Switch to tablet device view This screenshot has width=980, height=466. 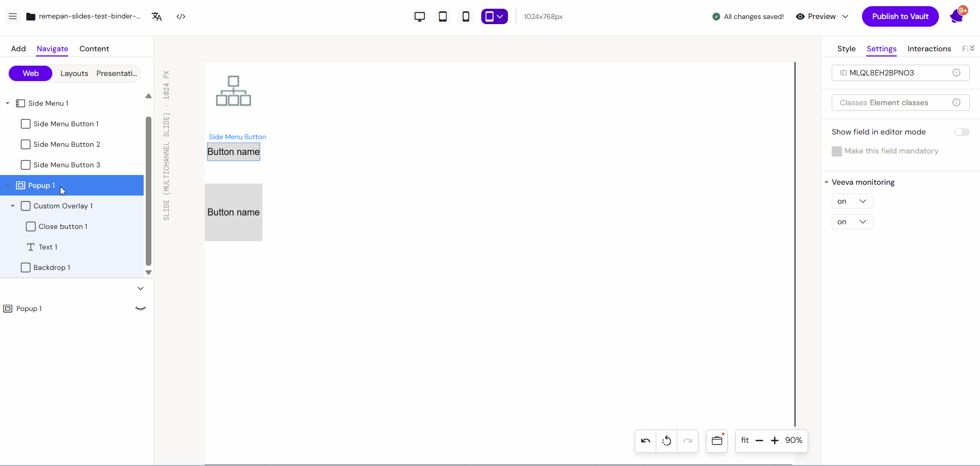click(443, 16)
